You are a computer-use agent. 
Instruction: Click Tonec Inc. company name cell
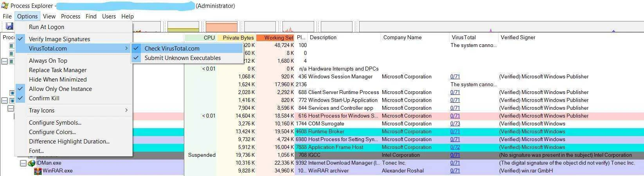[394, 163]
